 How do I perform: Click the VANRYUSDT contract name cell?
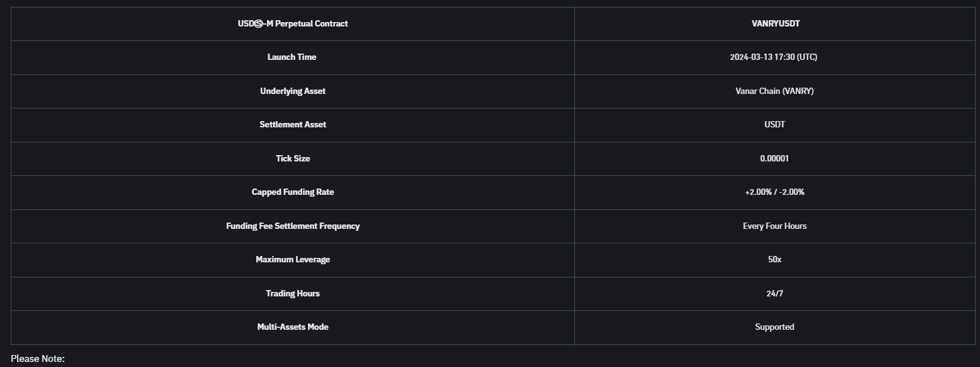coord(774,24)
